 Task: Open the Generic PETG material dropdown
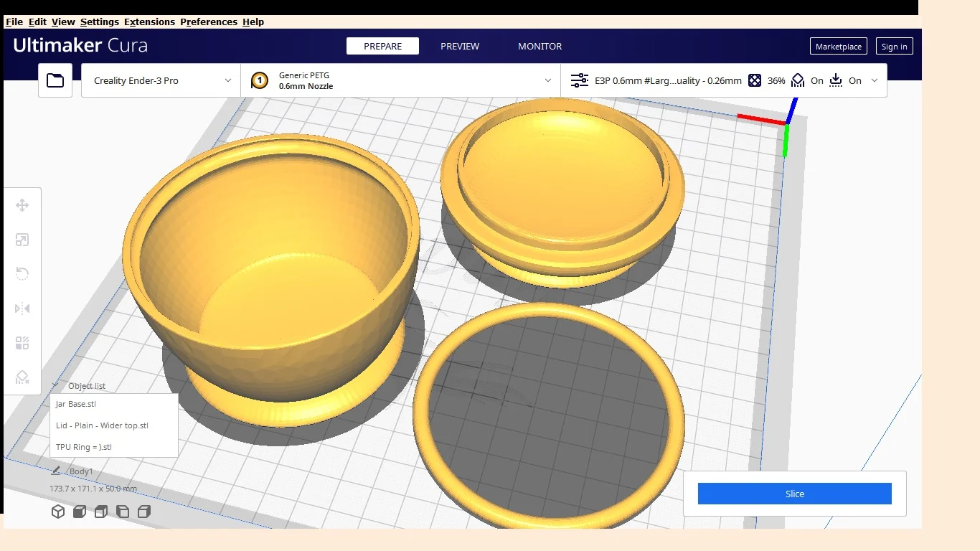400,80
